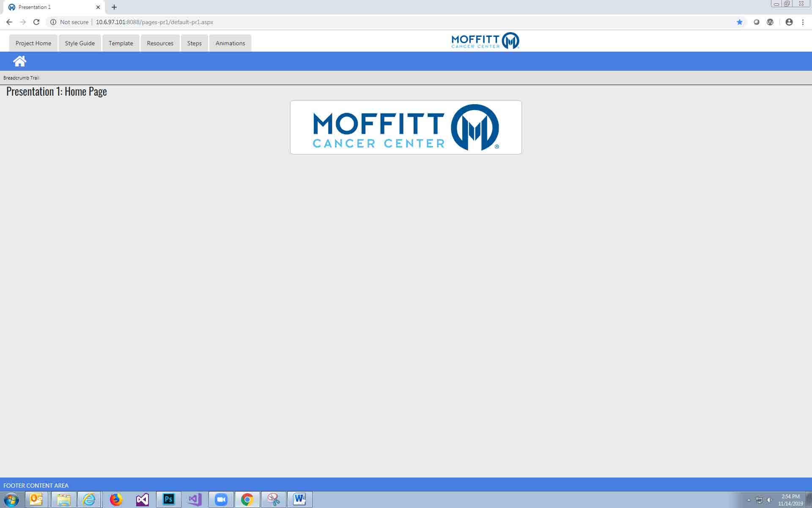Select the Style Guide tab
Screen dimensions: 812x508
[80, 43]
